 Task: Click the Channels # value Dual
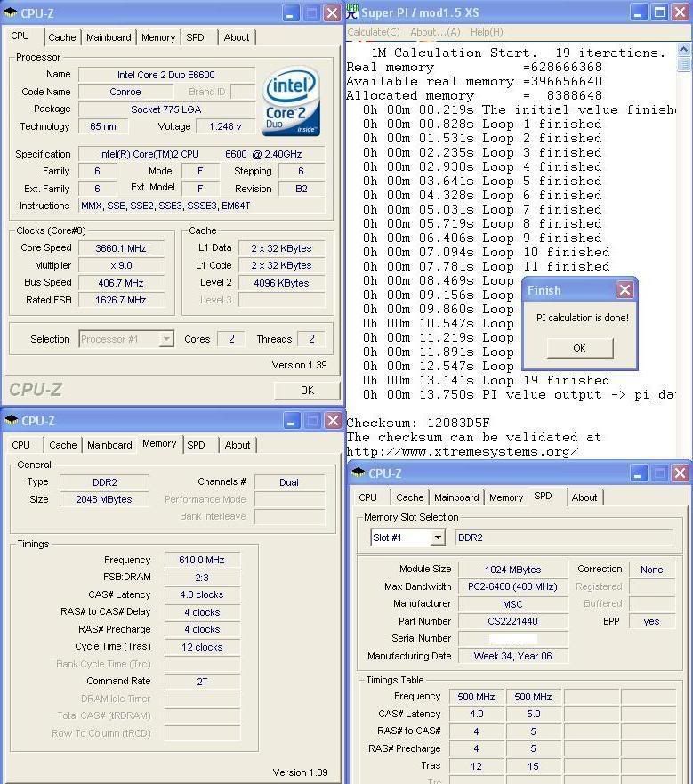point(289,482)
